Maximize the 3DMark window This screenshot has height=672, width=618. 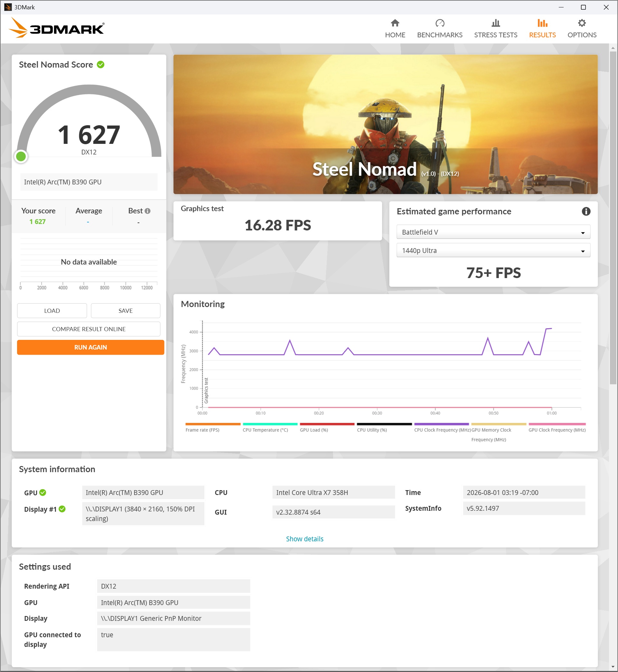tap(583, 7)
